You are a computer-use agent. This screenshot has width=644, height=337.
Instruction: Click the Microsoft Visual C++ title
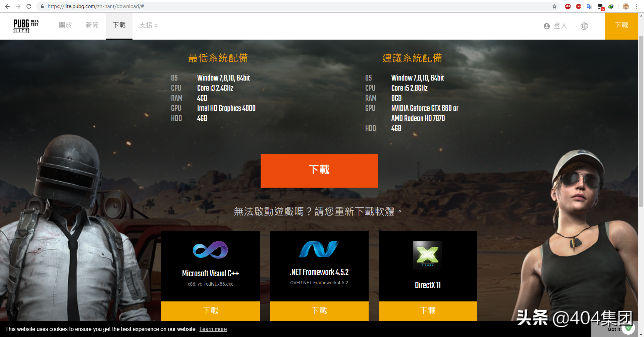(x=211, y=274)
